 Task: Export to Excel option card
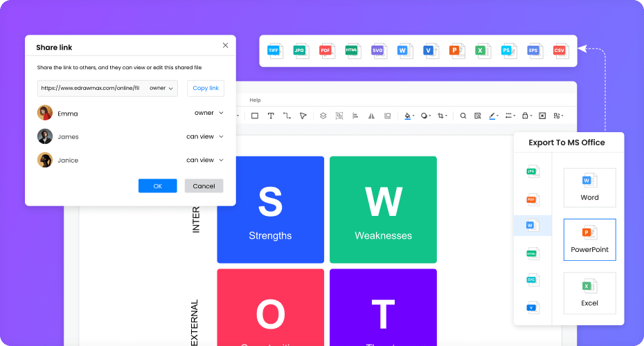click(x=590, y=293)
